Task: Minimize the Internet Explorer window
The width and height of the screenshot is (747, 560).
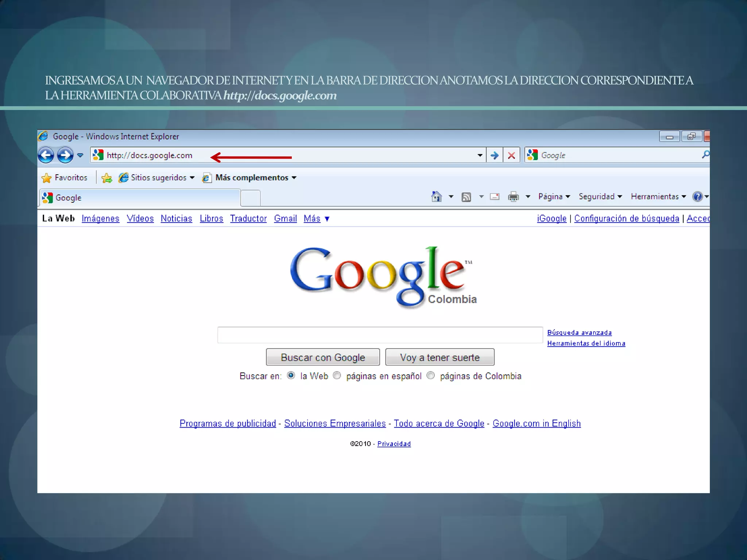Action: coord(669,137)
